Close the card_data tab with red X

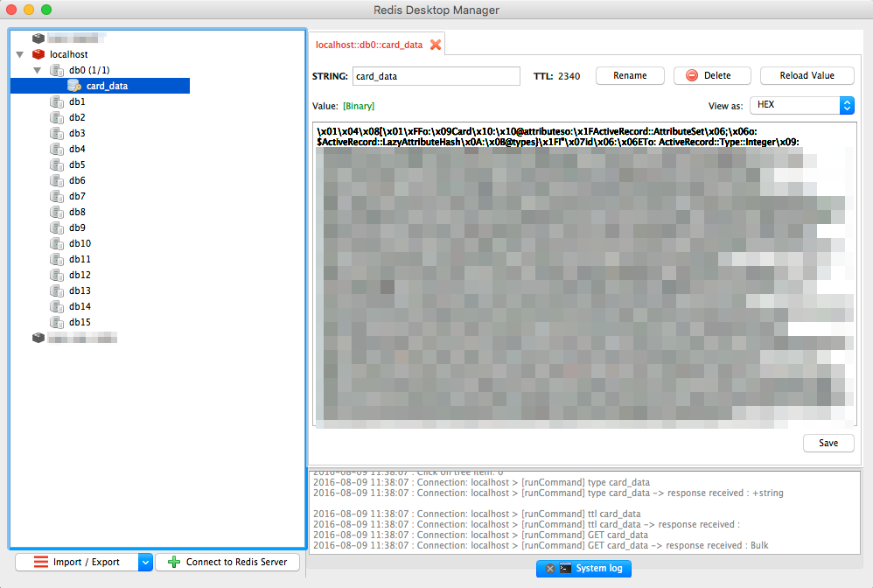[436, 45]
